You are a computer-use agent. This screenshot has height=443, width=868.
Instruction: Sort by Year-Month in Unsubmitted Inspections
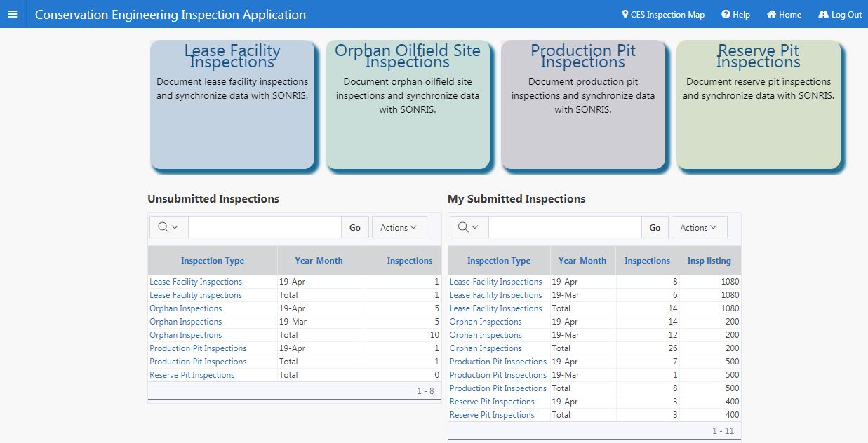click(x=319, y=261)
